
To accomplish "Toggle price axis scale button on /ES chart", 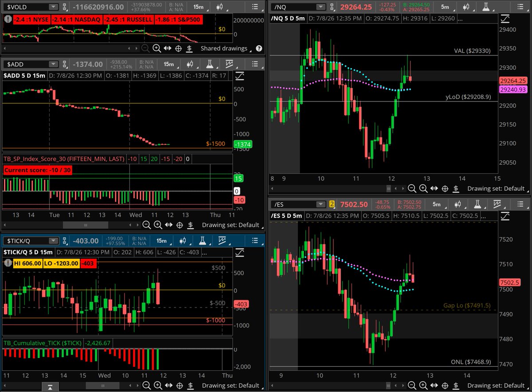I will point(505,216).
